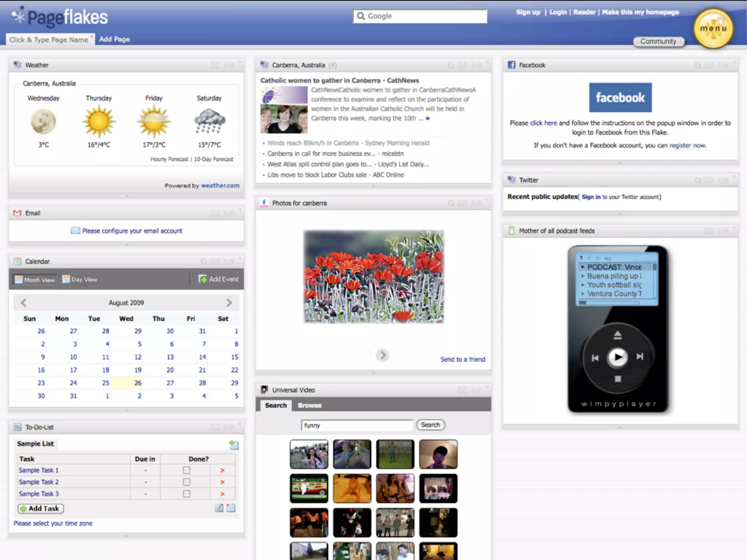Mark Sample Task 2 as done
The width and height of the screenshot is (747, 560).
tap(186, 482)
